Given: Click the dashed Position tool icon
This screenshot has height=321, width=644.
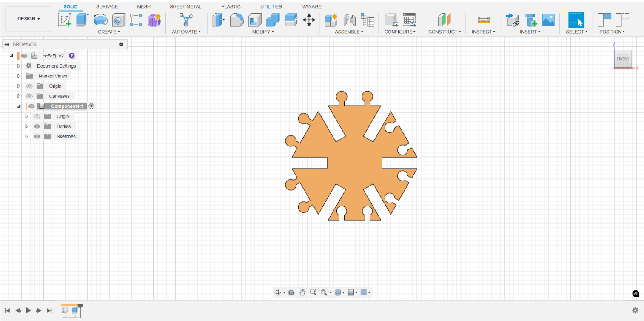Looking at the screenshot, I should [622, 20].
